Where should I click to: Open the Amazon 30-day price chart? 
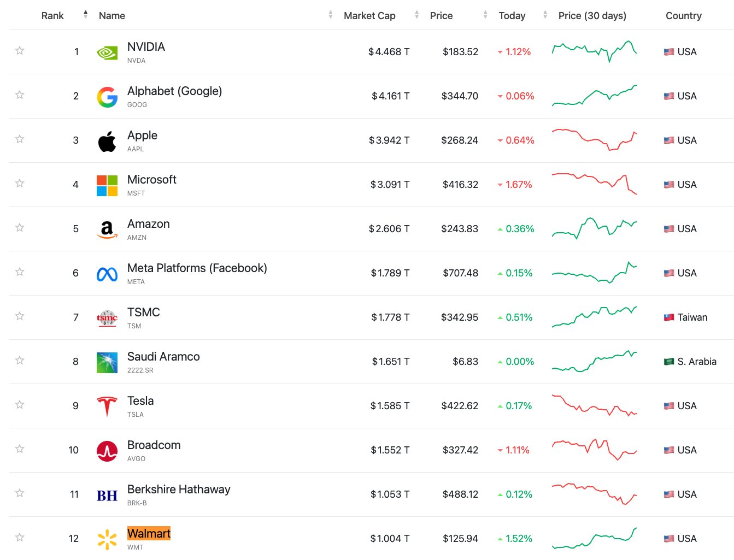[x=594, y=228]
